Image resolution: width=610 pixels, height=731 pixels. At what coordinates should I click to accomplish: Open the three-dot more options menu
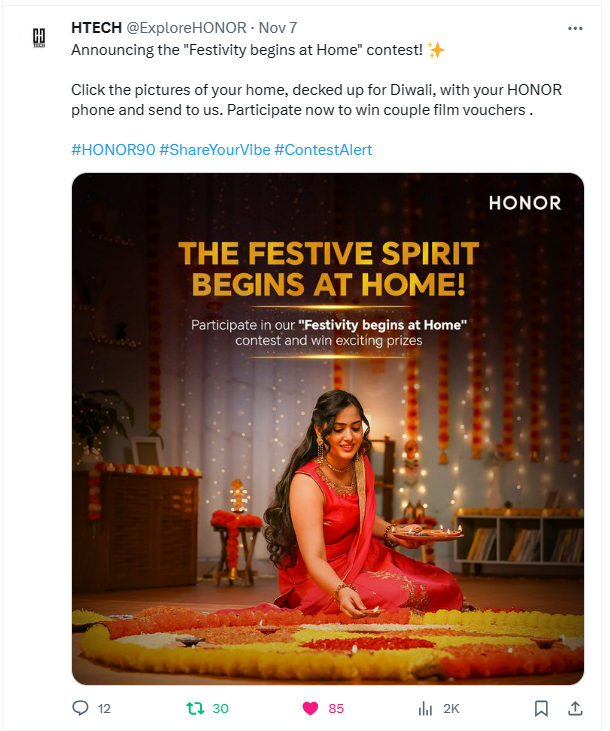coord(575,28)
